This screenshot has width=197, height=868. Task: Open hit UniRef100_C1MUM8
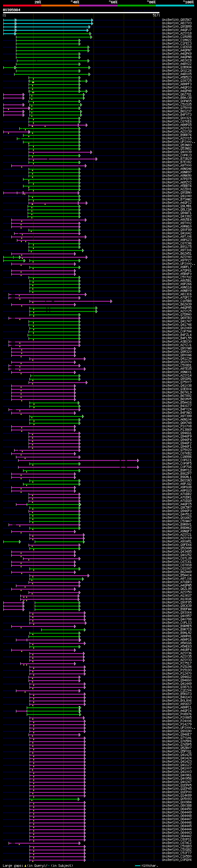[177, 37]
